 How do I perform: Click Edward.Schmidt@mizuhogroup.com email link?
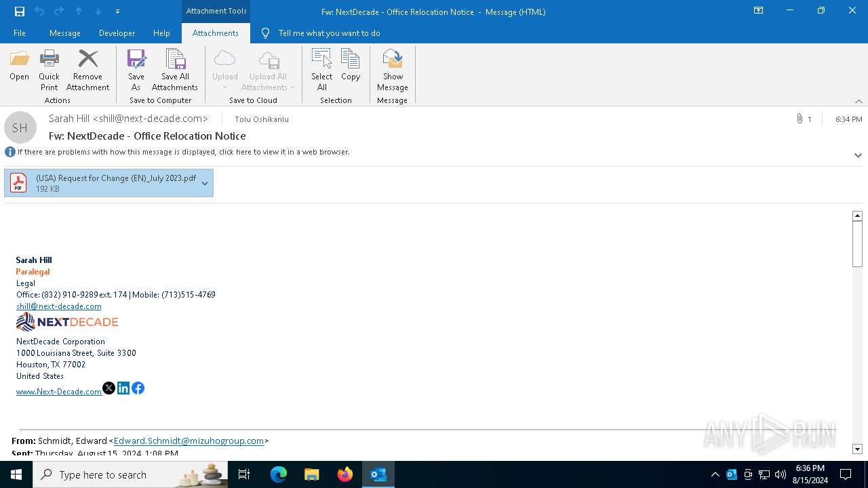point(189,441)
